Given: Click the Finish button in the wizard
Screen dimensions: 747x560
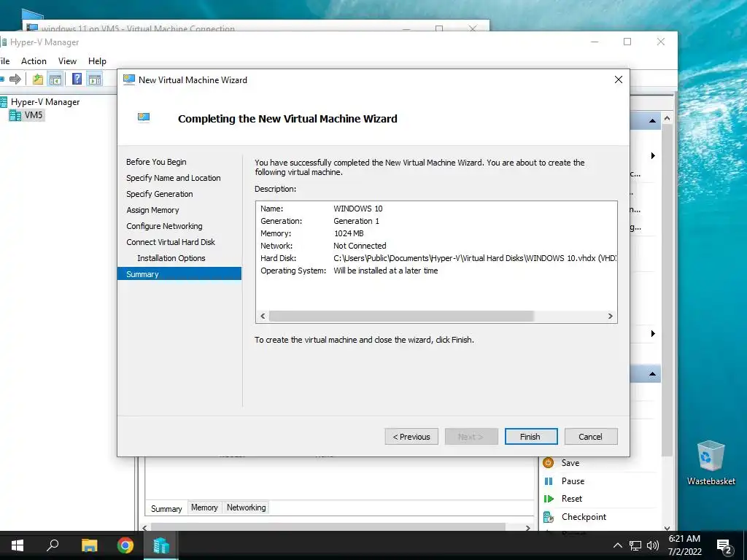Looking at the screenshot, I should (531, 437).
